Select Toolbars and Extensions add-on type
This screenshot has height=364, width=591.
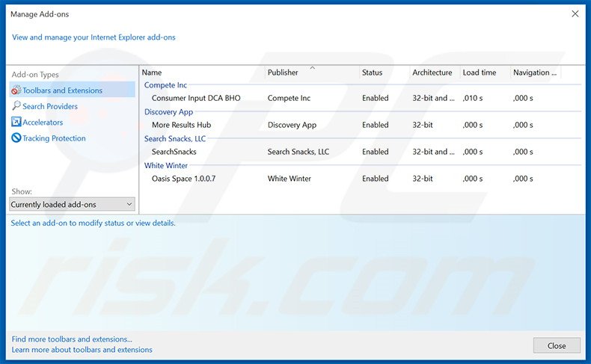(72, 90)
